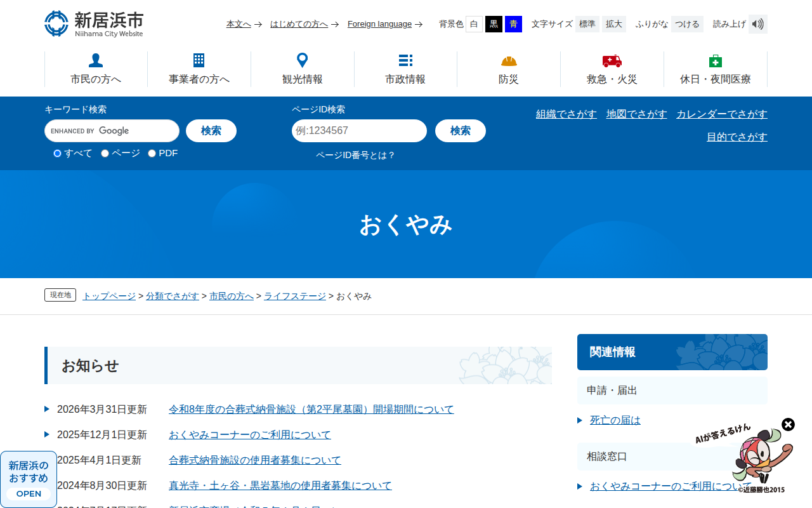The image size is (812, 508).
Task: Expand the 新居浜のおすすめ OPEN panel
Action: [29, 479]
